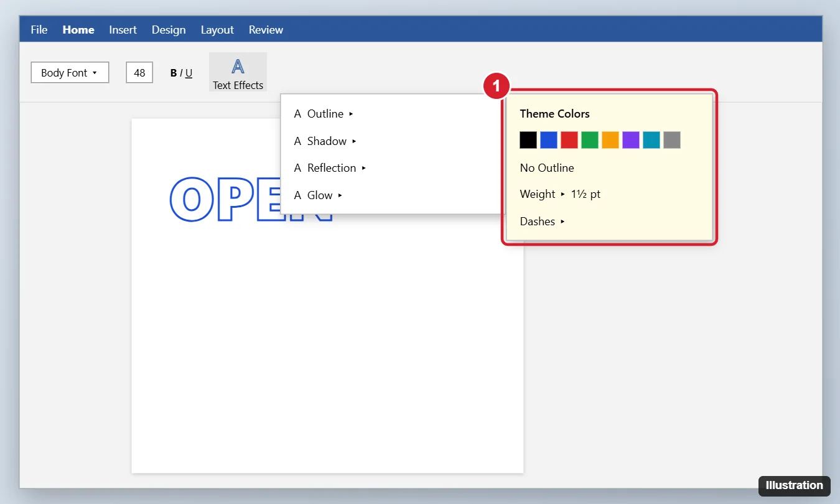Open the Review tab
Image resolution: width=840 pixels, height=504 pixels.
[x=266, y=29]
